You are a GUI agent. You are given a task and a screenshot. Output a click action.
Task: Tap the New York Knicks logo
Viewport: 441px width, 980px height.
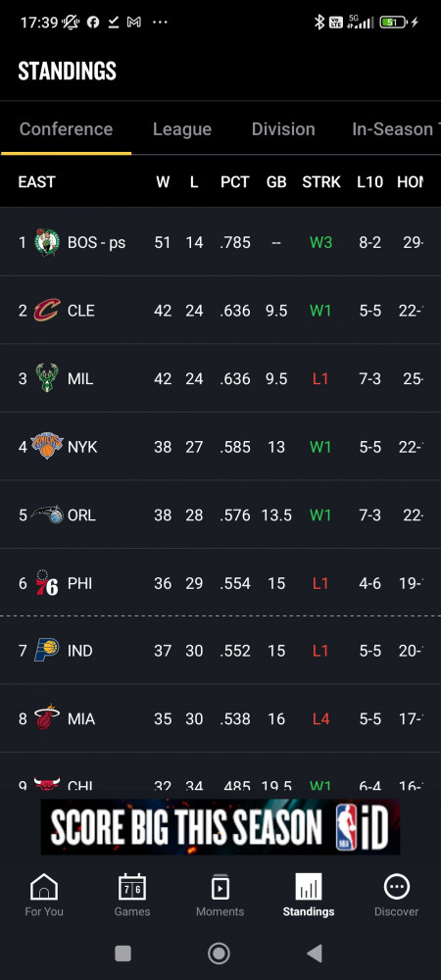[x=47, y=446]
